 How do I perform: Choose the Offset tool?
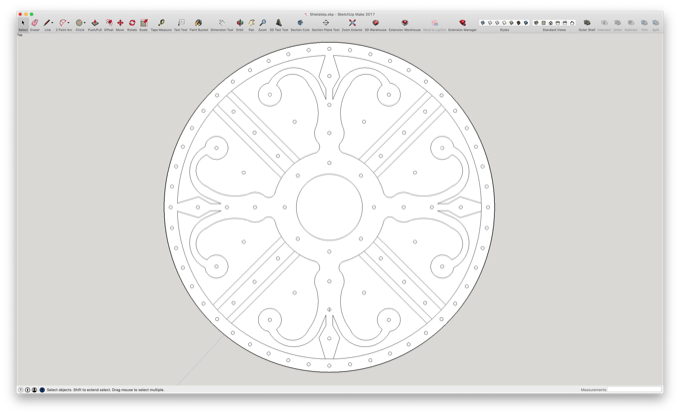109,23
